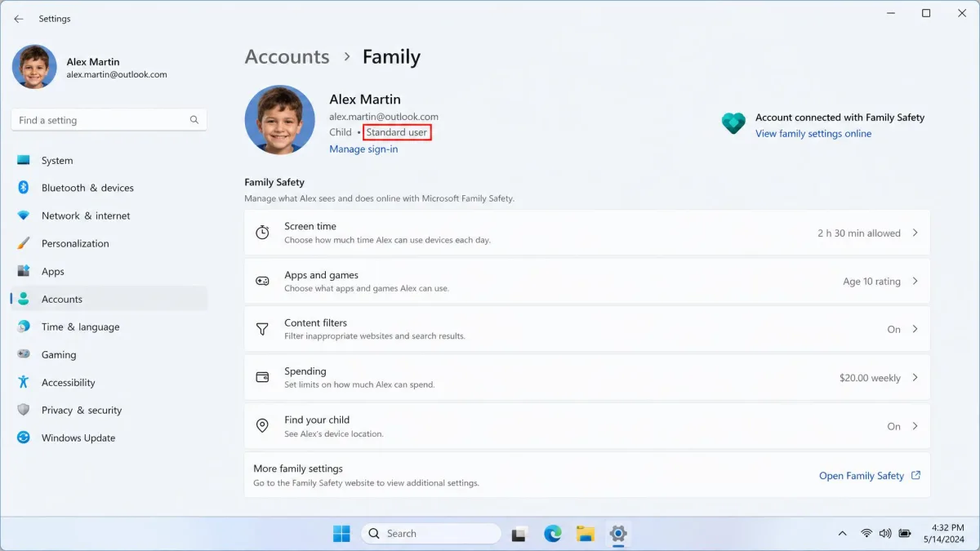Open File Explorer from the taskbar
The height and width of the screenshot is (551, 980).
click(586, 534)
